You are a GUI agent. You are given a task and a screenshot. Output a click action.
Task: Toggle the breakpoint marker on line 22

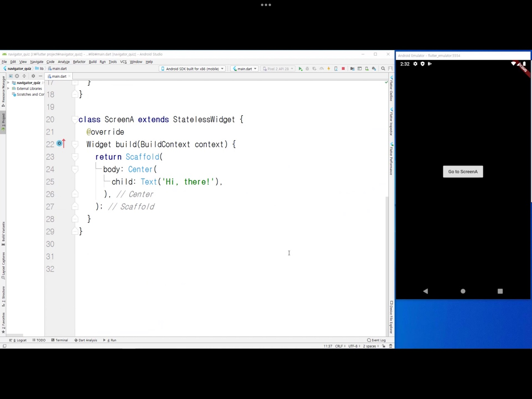coord(59,144)
